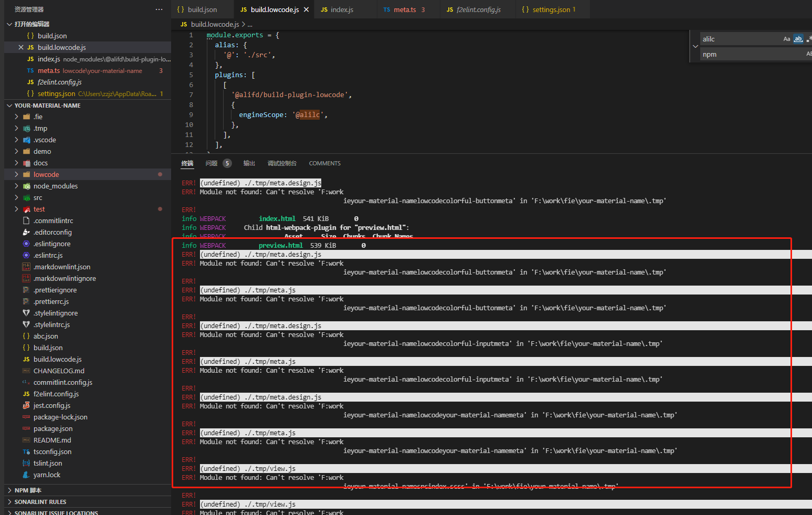The image size is (812, 515).
Task: Collapse the find-replace widget chevron
Action: point(695,46)
